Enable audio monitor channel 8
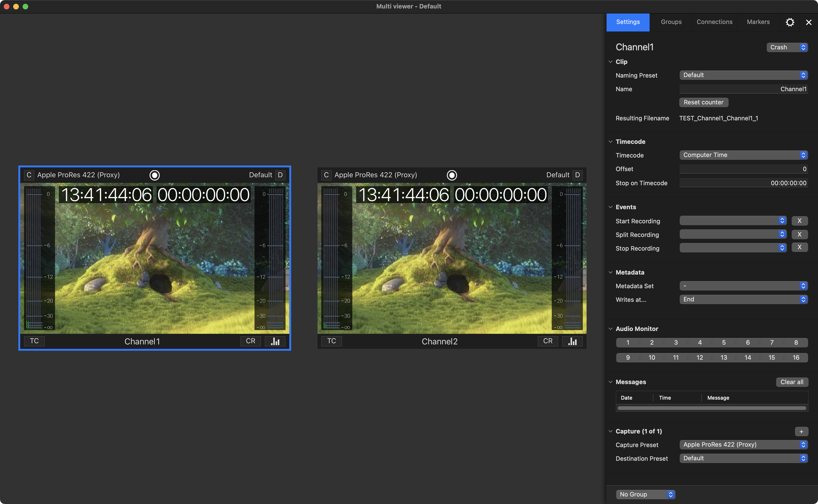Image resolution: width=818 pixels, height=504 pixels. pyautogui.click(x=796, y=342)
